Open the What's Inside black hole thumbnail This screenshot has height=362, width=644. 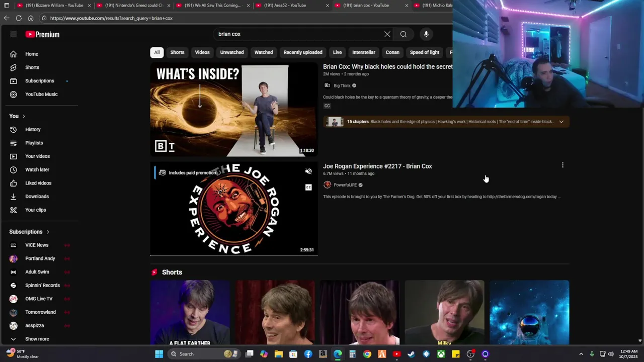(234, 109)
